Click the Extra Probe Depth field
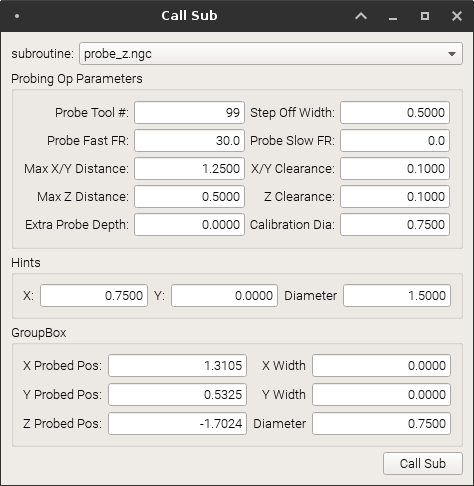 point(189,224)
